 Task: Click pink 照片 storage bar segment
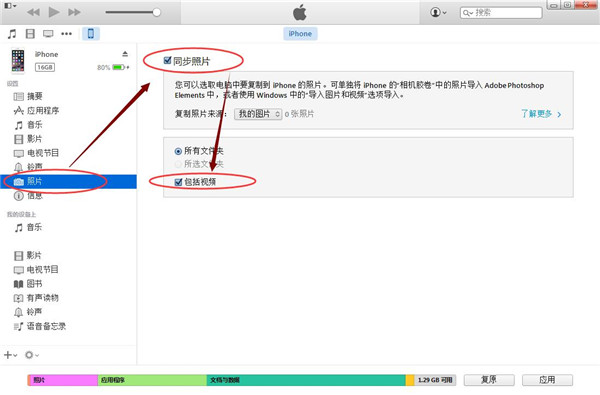pyautogui.click(x=64, y=380)
